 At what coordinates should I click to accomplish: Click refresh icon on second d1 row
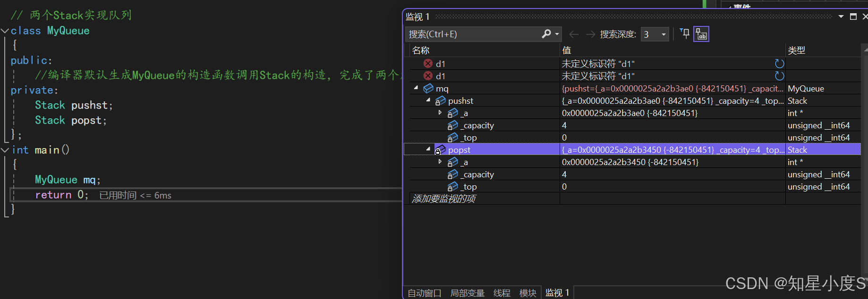click(779, 76)
